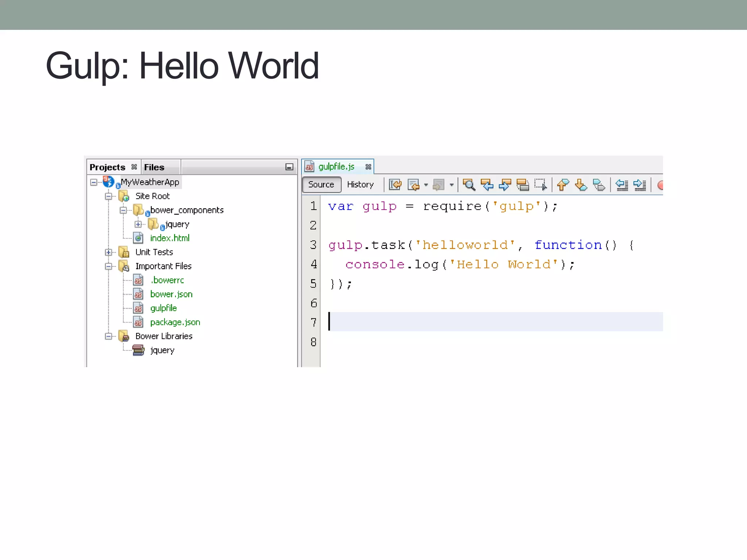Click the Important Files folder icon
This screenshot has width=747, height=560.
point(124,266)
